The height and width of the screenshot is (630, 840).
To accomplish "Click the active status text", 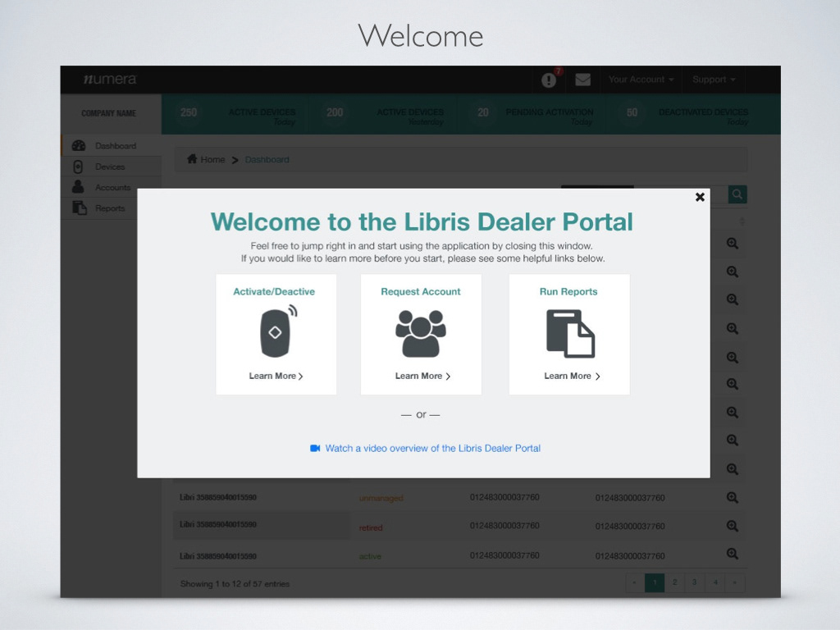I will pyautogui.click(x=370, y=556).
